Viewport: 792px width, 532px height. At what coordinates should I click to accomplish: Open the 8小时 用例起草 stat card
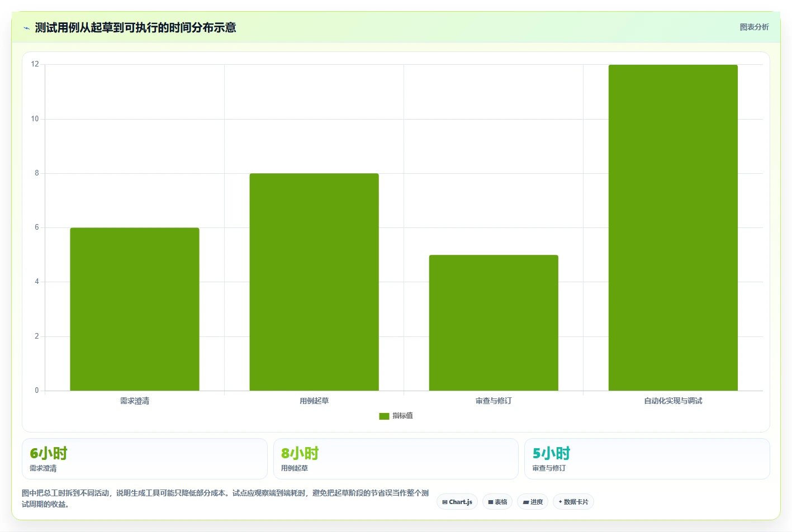396,459
